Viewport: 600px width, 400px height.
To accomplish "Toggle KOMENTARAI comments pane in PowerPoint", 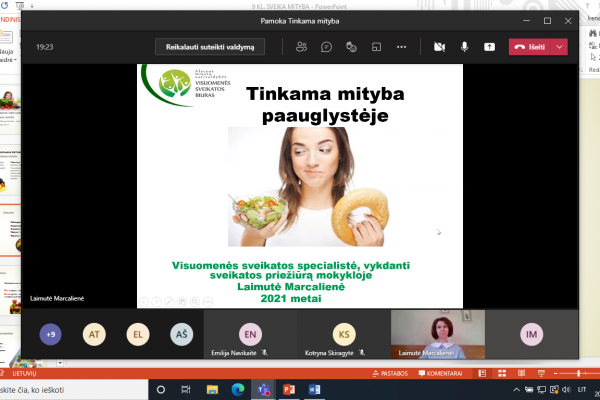I will coord(440,373).
